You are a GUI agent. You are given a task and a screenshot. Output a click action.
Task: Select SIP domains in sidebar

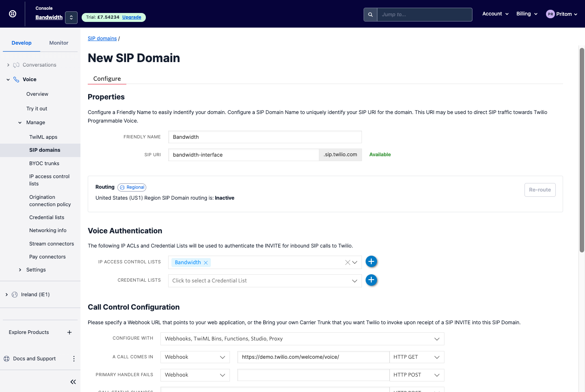(40, 150)
